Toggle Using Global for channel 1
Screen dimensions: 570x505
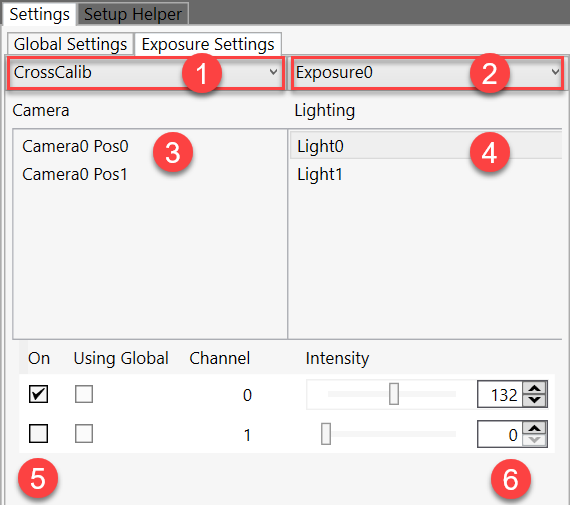(84, 433)
